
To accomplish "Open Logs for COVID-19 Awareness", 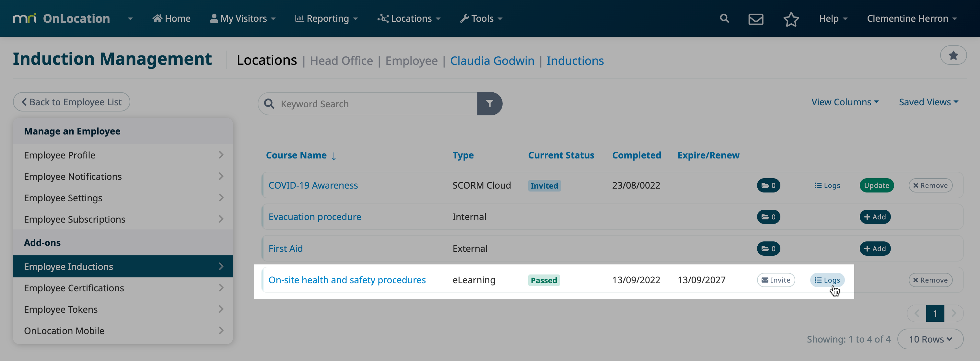I will click(x=827, y=185).
